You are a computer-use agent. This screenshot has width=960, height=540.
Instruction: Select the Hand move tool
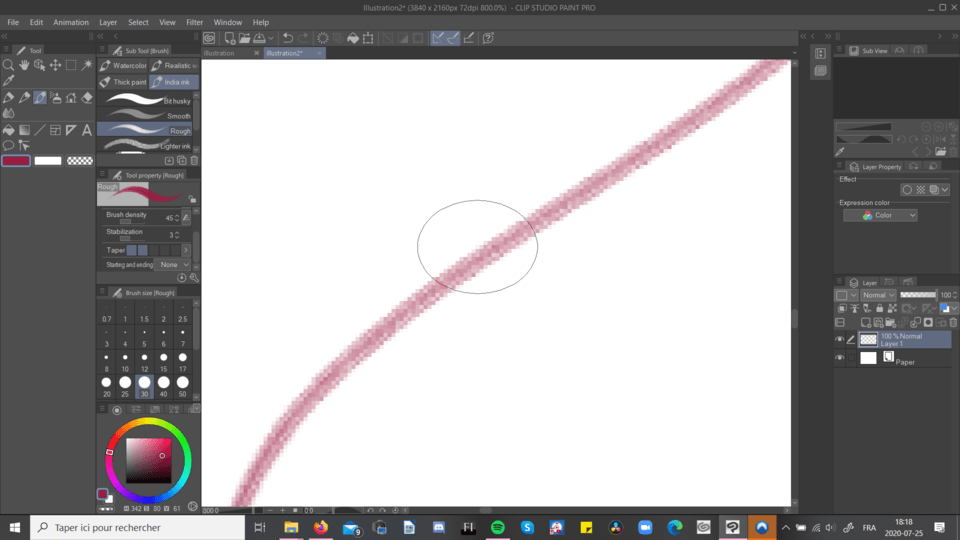(x=24, y=65)
